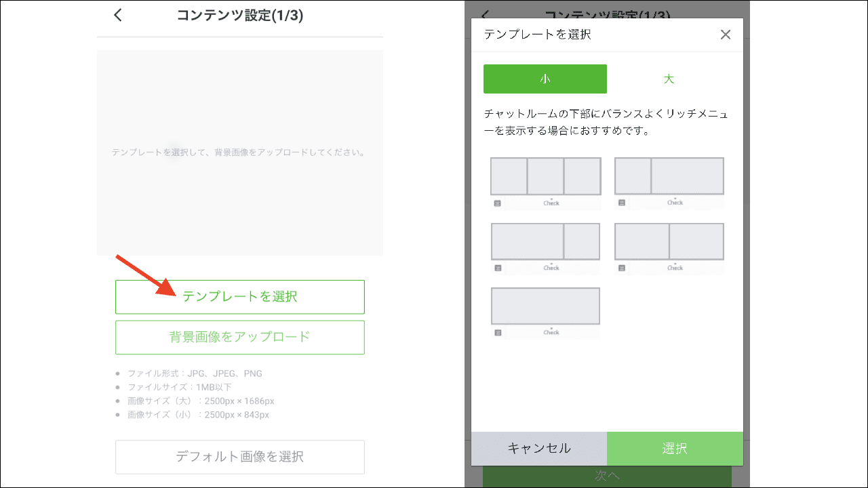The image size is (868, 488).
Task: Switch to the 小 template size tab
Action: (545, 79)
